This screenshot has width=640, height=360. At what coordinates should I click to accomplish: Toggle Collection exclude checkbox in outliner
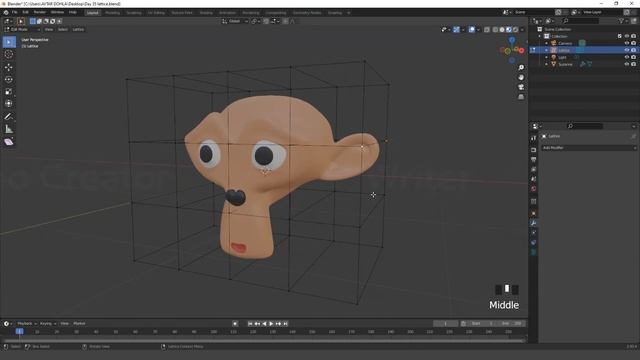620,36
